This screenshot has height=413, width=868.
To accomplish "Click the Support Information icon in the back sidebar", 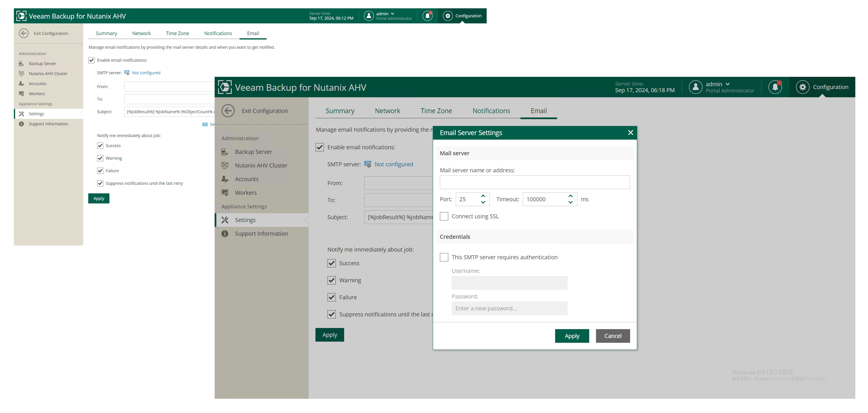I will [x=21, y=124].
